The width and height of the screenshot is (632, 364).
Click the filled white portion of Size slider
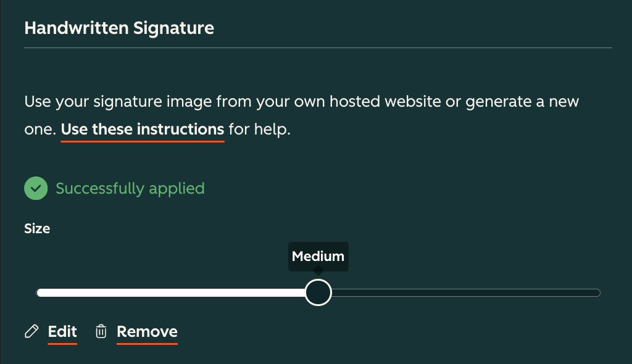[x=173, y=292]
